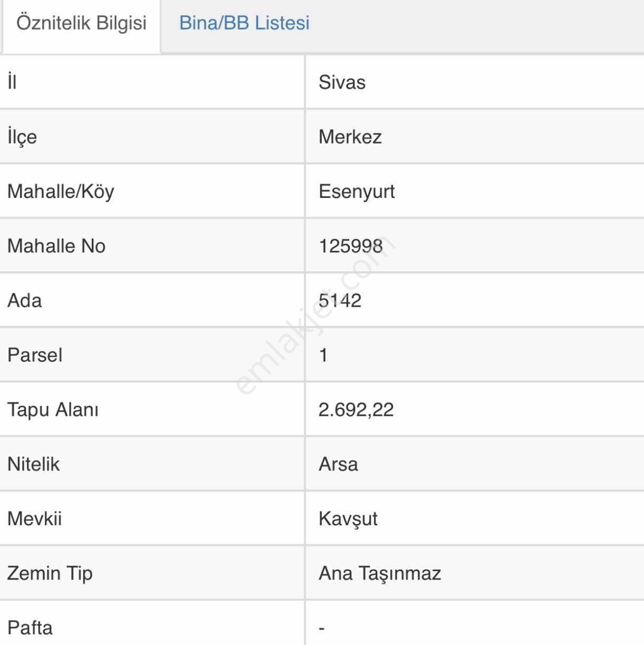Click the Arsa value
The image size is (644, 645).
338,464
